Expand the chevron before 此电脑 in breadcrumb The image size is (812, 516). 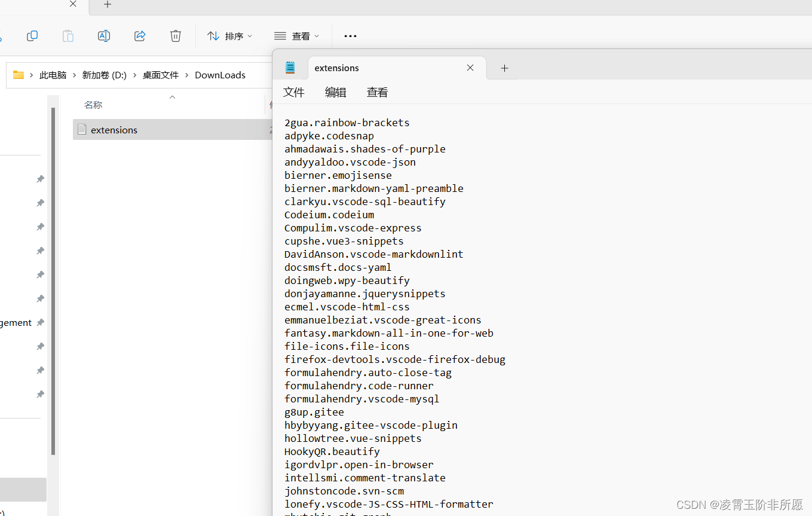(x=32, y=75)
